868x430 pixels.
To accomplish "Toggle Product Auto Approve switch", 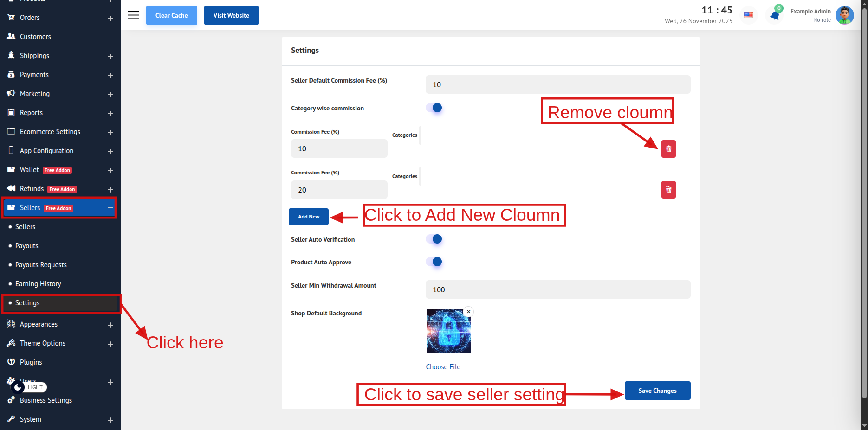I will [434, 262].
